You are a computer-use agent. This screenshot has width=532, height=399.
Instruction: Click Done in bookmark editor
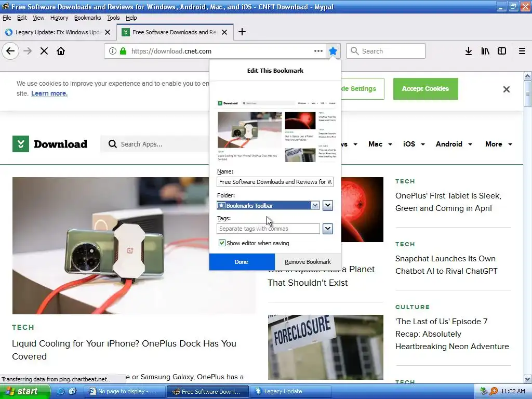[x=242, y=262]
